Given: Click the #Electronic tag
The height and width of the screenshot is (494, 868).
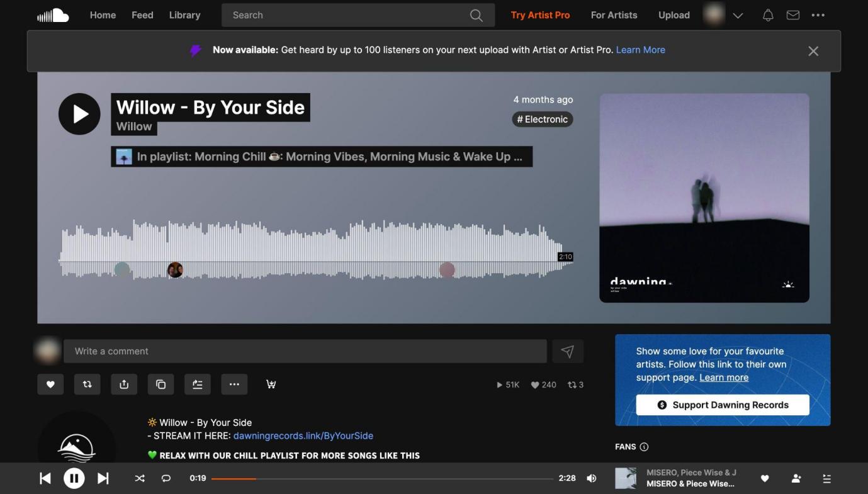Looking at the screenshot, I should coord(542,119).
